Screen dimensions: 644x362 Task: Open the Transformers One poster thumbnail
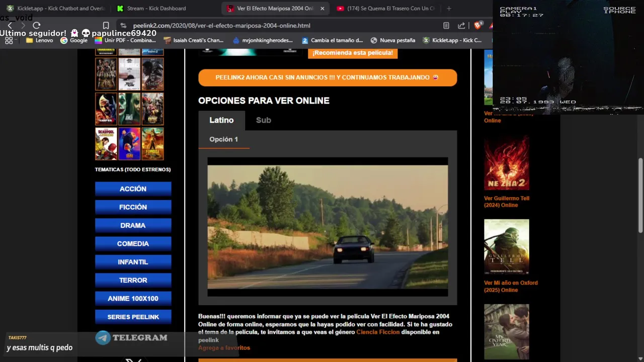[152, 109]
